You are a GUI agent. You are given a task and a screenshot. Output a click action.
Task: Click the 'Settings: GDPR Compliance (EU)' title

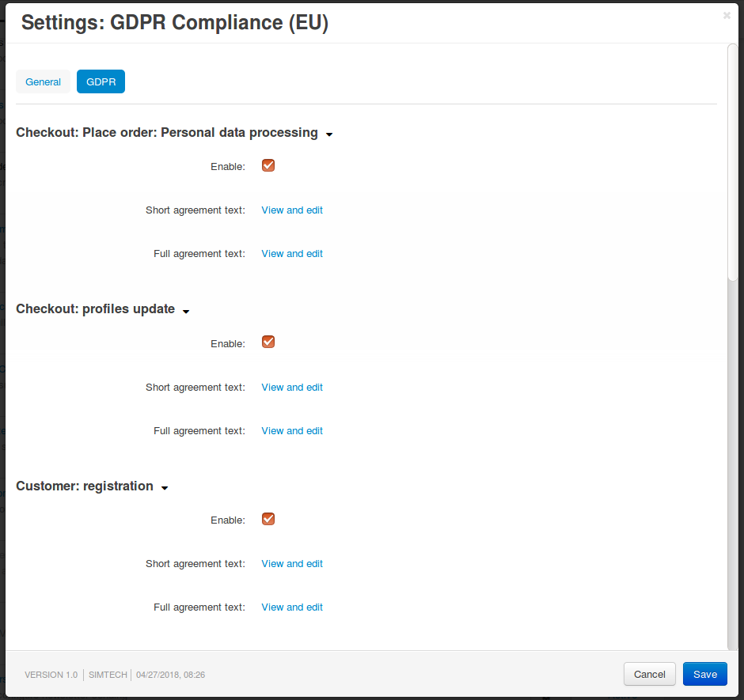[x=175, y=23]
